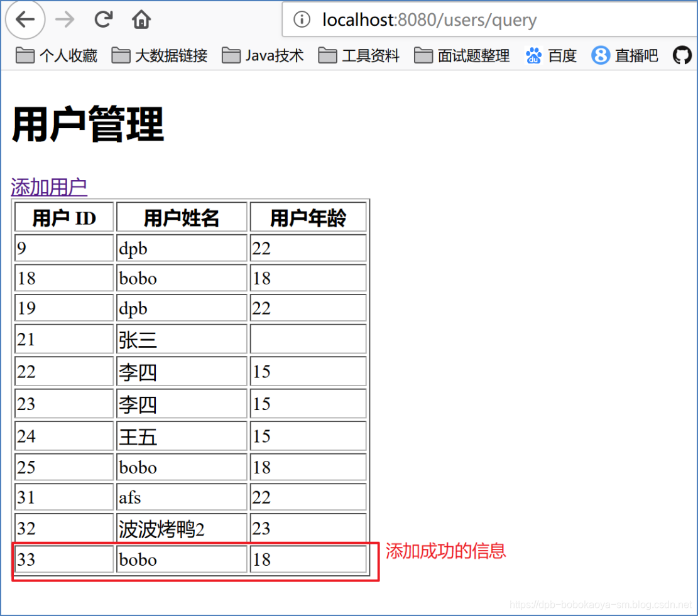Open the Java技术 bookmark folder
The width and height of the screenshot is (698, 616).
(x=263, y=56)
